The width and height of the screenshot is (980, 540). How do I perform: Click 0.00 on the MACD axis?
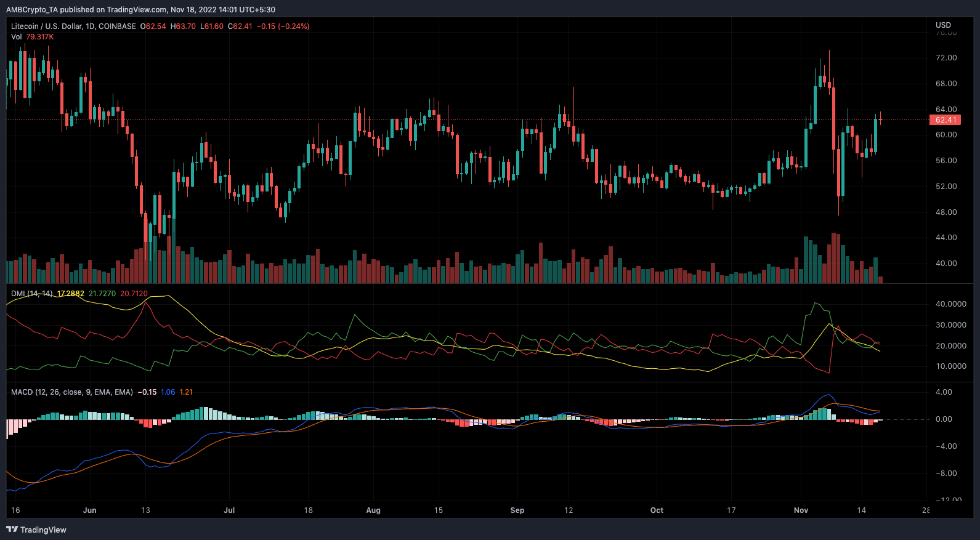click(944, 419)
